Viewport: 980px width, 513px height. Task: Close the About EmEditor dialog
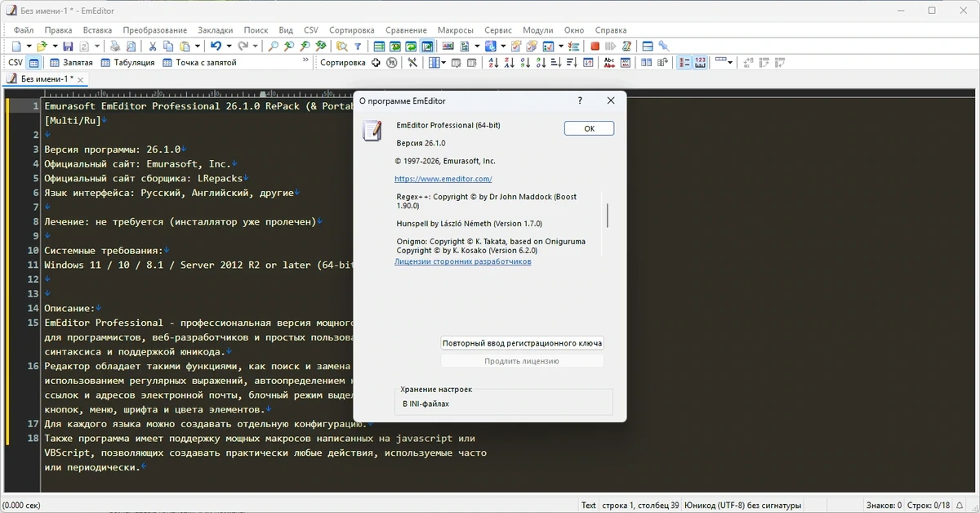610,100
